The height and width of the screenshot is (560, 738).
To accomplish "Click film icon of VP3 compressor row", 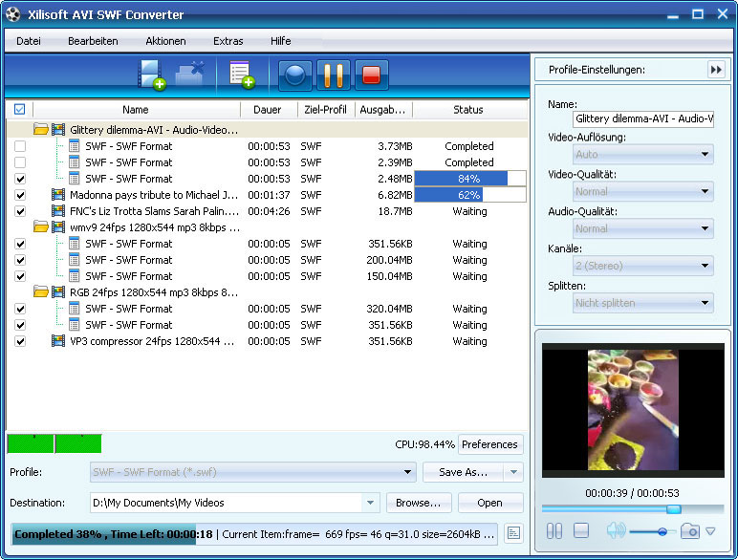I will [x=58, y=341].
